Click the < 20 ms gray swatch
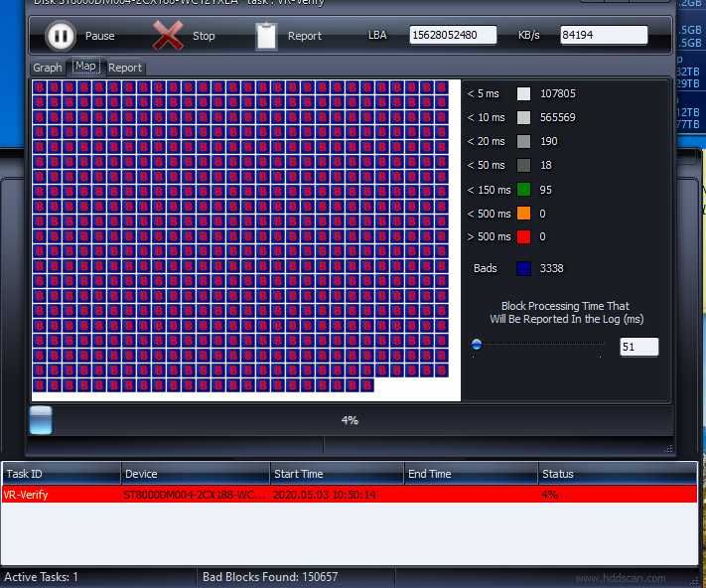The width and height of the screenshot is (706, 588). pos(523,141)
